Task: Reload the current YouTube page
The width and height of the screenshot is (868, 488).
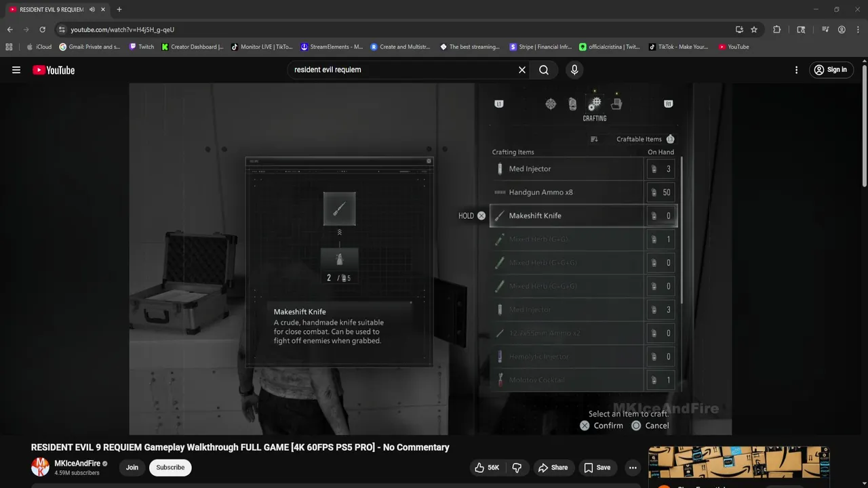Action: (42, 30)
